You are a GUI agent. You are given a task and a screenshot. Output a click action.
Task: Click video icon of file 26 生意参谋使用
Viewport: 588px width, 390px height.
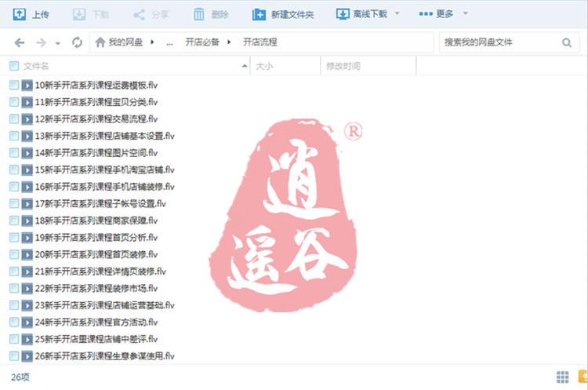coord(27,355)
